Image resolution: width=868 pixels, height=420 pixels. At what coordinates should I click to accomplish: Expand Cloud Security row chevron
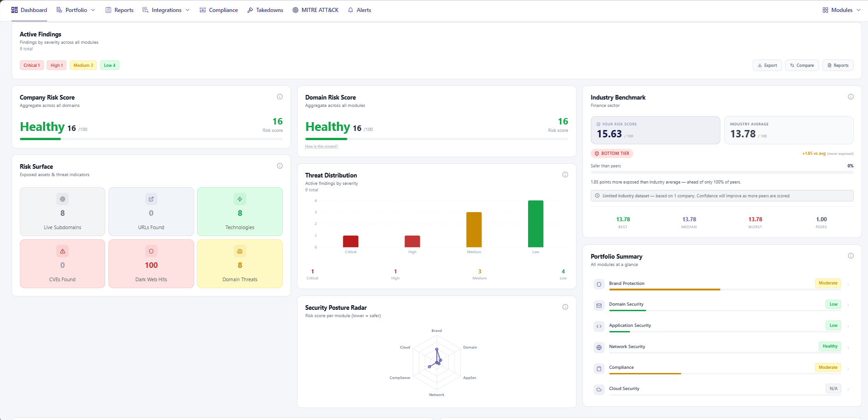coord(848,390)
